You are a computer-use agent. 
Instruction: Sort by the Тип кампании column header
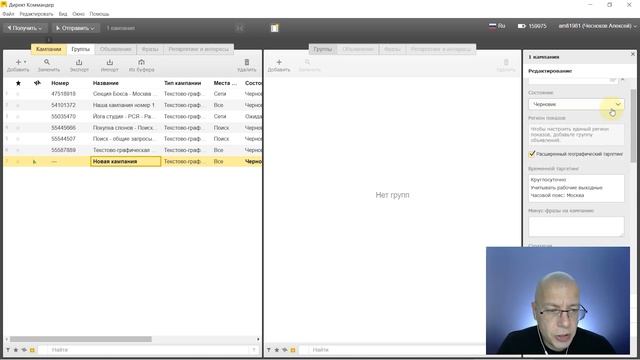click(182, 83)
